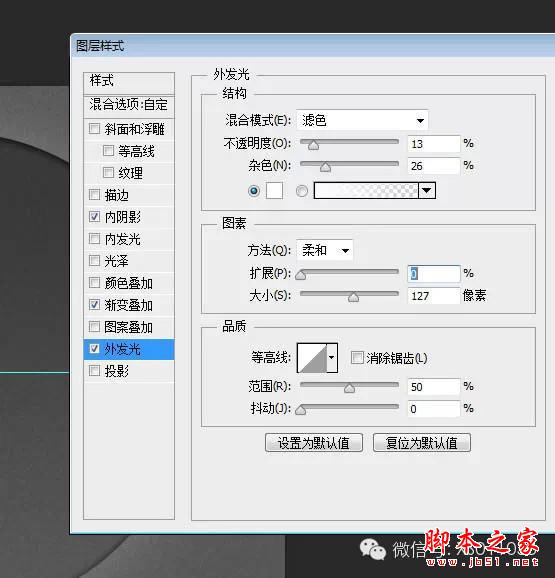Click the 范围 slider handle
This screenshot has height=578, width=555.
click(x=349, y=388)
